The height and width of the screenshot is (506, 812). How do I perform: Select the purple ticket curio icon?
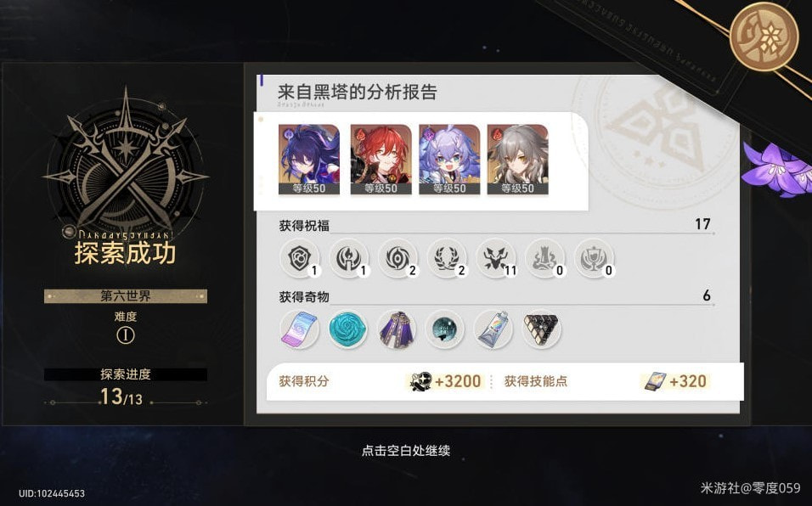[x=299, y=329]
